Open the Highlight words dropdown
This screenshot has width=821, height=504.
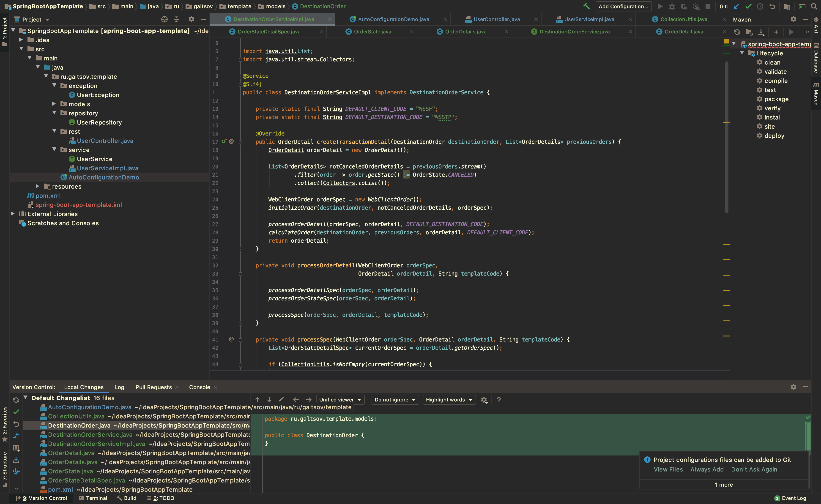coord(449,400)
